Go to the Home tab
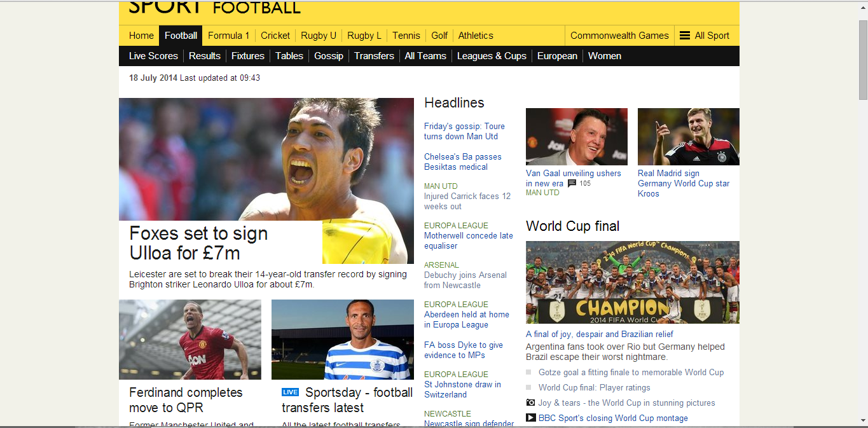Viewport: 868px width, 428px height. click(x=141, y=36)
